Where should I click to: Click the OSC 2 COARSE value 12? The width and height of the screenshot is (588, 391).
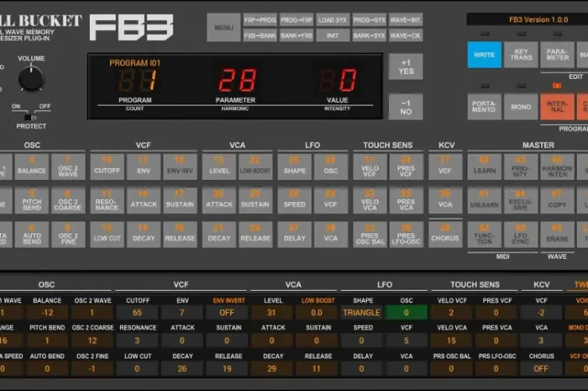click(x=92, y=341)
